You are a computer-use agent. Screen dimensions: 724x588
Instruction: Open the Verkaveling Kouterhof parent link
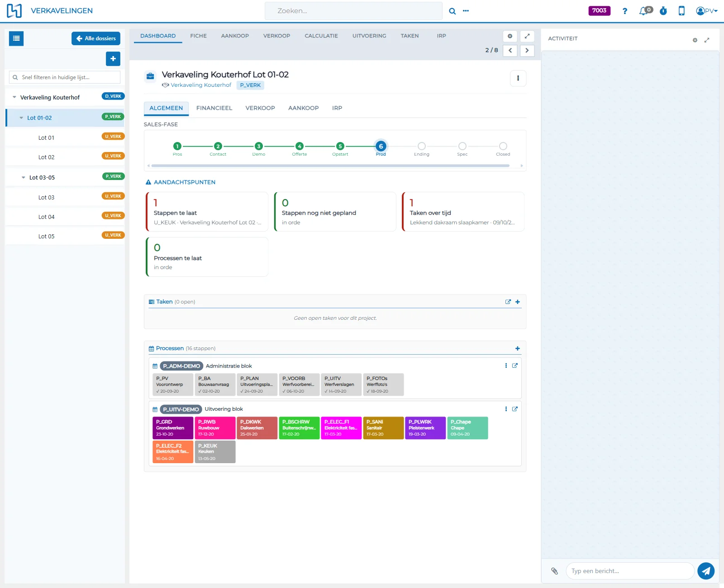point(201,85)
